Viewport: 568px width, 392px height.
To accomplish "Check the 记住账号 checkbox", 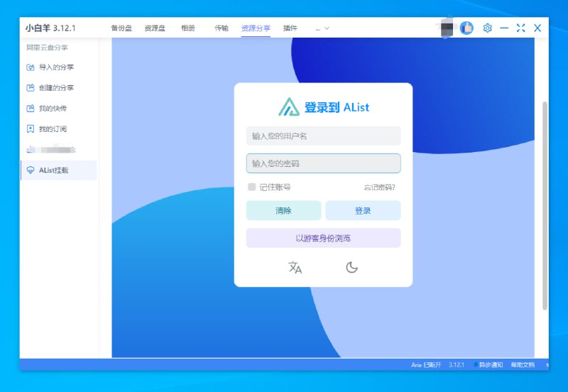I will coord(251,187).
